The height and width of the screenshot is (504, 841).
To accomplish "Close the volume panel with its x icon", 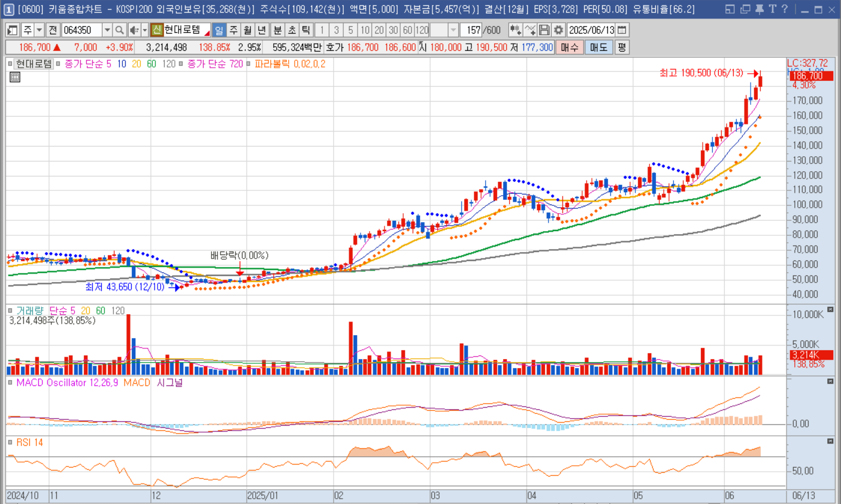I will (830, 309).
